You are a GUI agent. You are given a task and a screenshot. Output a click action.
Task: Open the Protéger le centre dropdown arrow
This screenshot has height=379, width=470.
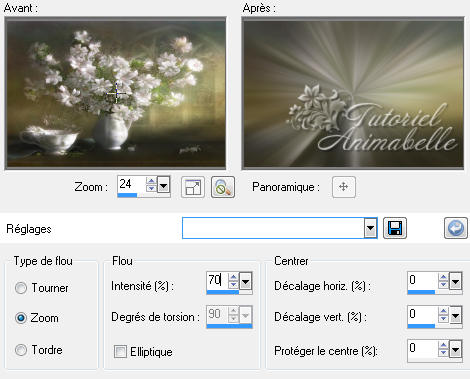(x=455, y=350)
